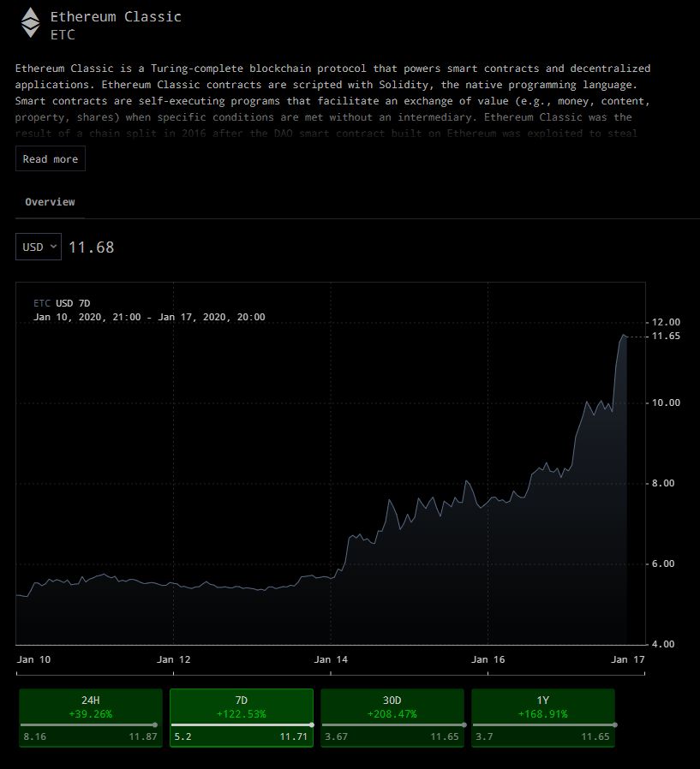700x769 pixels.
Task: Click the 1Y range slider end dot
Action: [614, 724]
